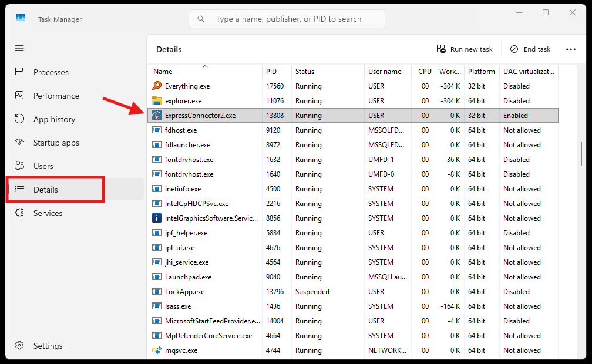Screen dimensions: 592x364
Task: Click the Startup apps gauge icon
Action: [x=19, y=142]
